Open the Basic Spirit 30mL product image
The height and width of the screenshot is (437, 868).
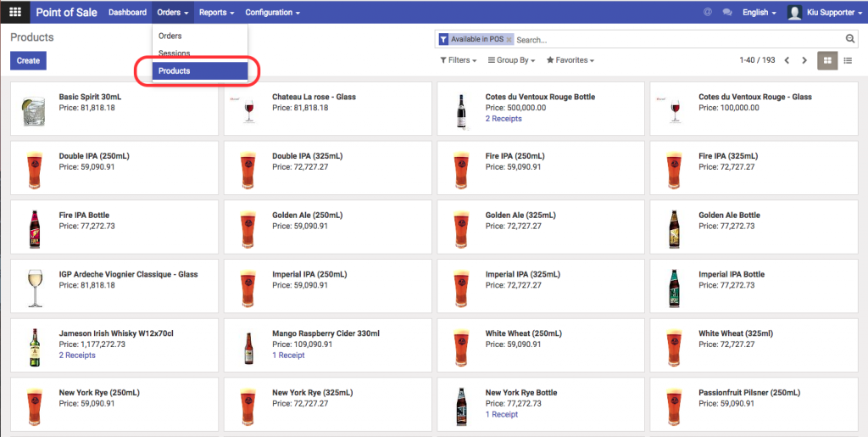[34, 109]
